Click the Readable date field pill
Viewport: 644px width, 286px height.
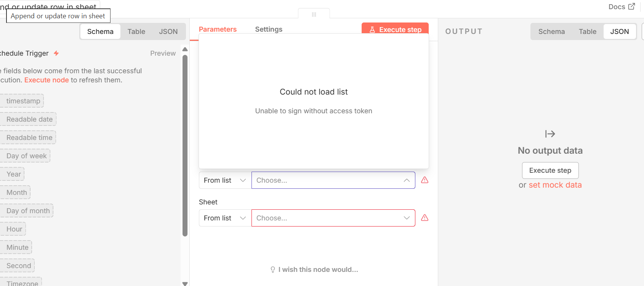(29, 119)
